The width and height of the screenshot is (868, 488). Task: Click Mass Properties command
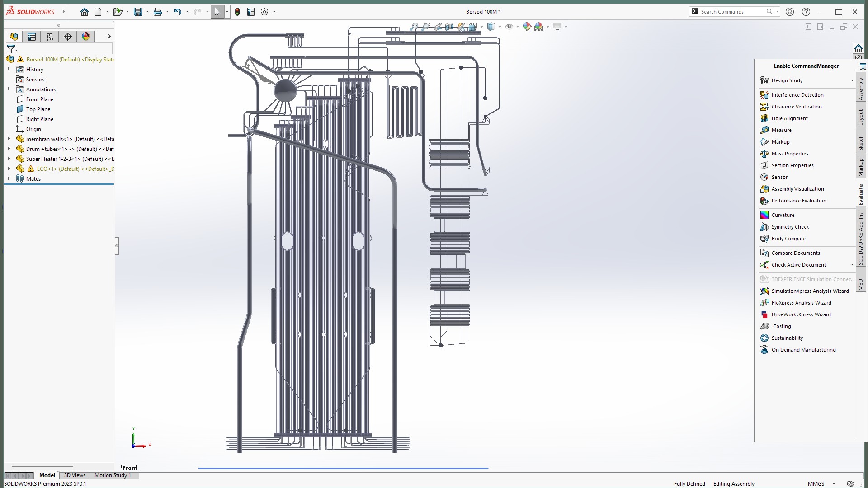789,154
